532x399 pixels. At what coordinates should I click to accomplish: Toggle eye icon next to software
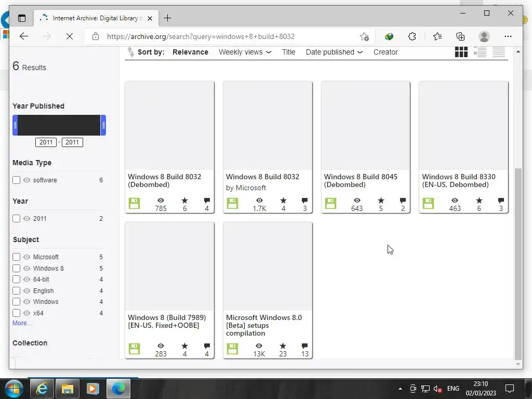click(27, 180)
